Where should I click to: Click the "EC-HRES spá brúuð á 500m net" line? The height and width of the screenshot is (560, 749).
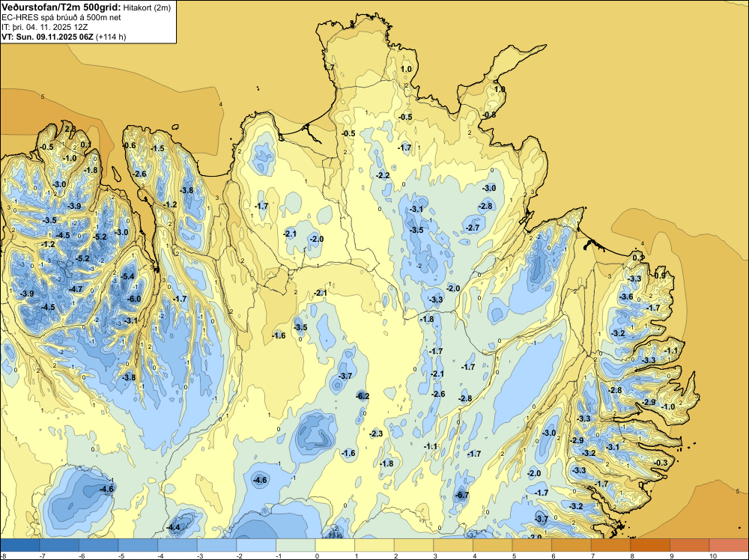click(61, 18)
